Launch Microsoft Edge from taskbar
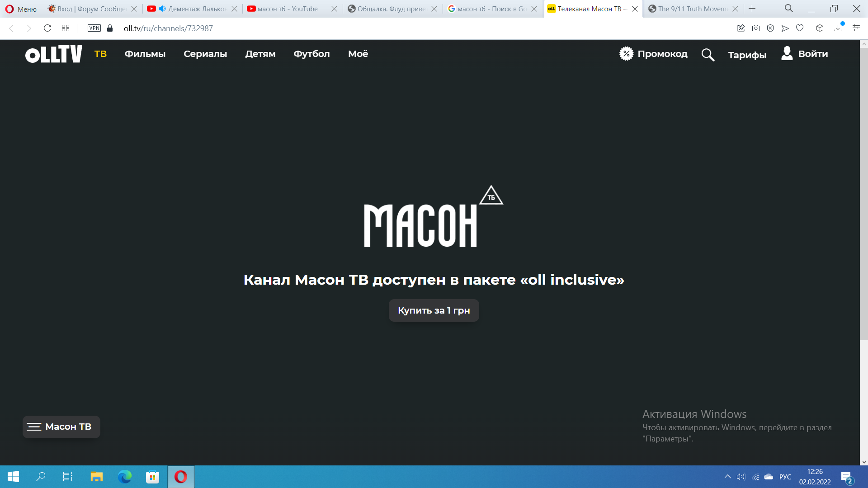This screenshot has height=488, width=868. (x=124, y=477)
